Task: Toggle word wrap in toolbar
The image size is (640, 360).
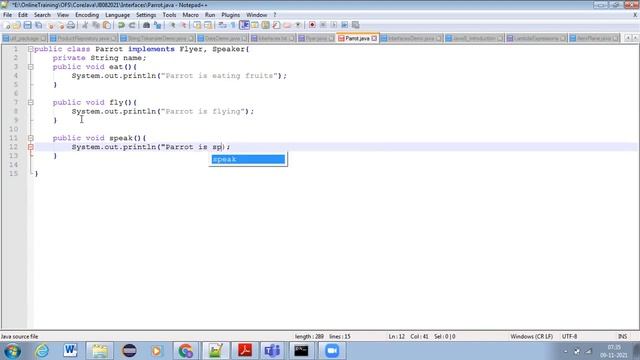Action: coord(222,25)
